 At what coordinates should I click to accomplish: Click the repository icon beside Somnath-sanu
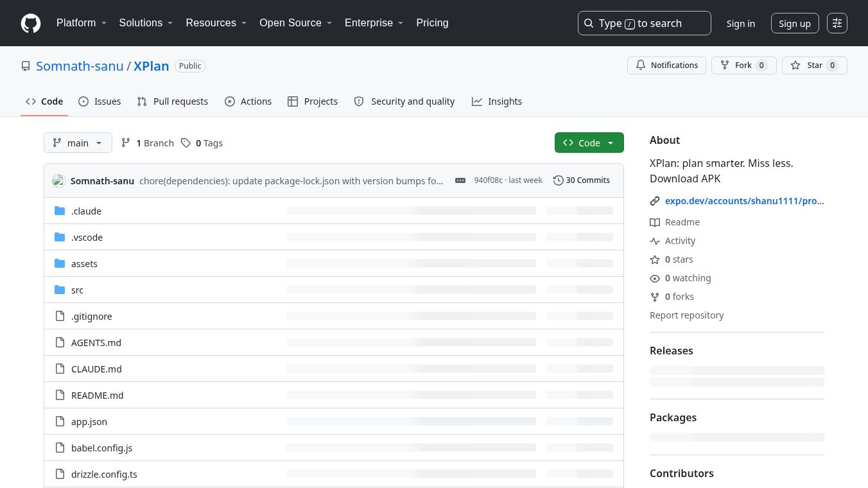[x=26, y=66]
